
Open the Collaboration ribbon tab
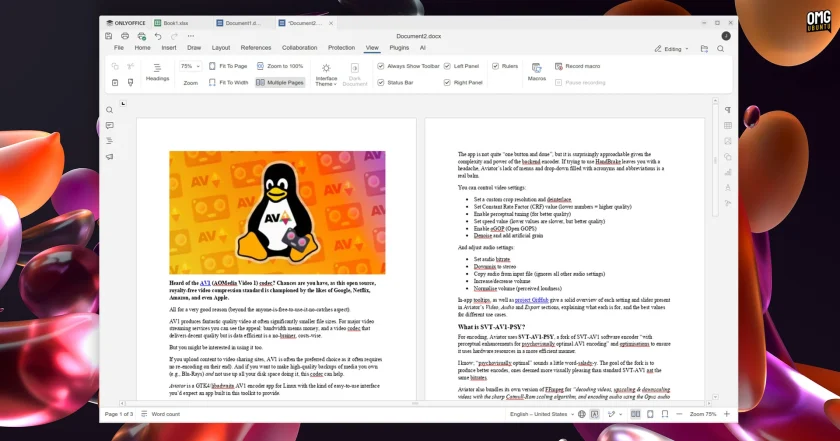click(299, 48)
